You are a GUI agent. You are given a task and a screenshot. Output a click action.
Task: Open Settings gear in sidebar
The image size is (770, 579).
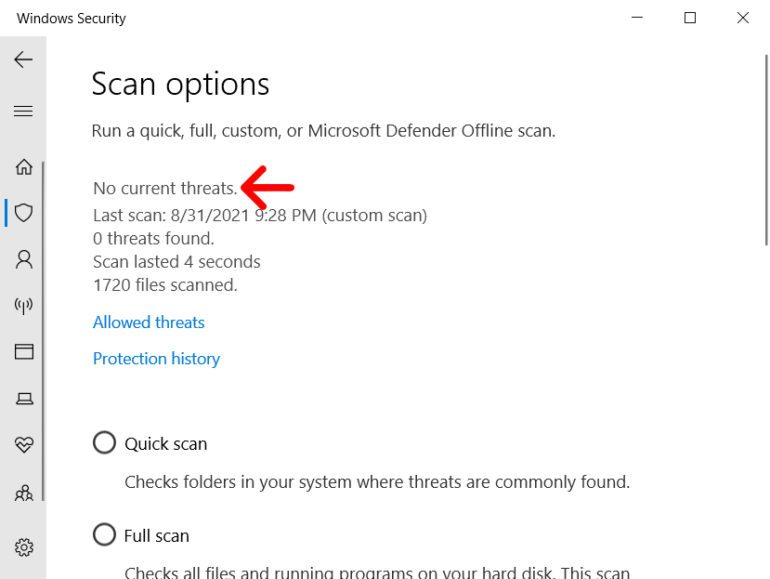click(24, 547)
